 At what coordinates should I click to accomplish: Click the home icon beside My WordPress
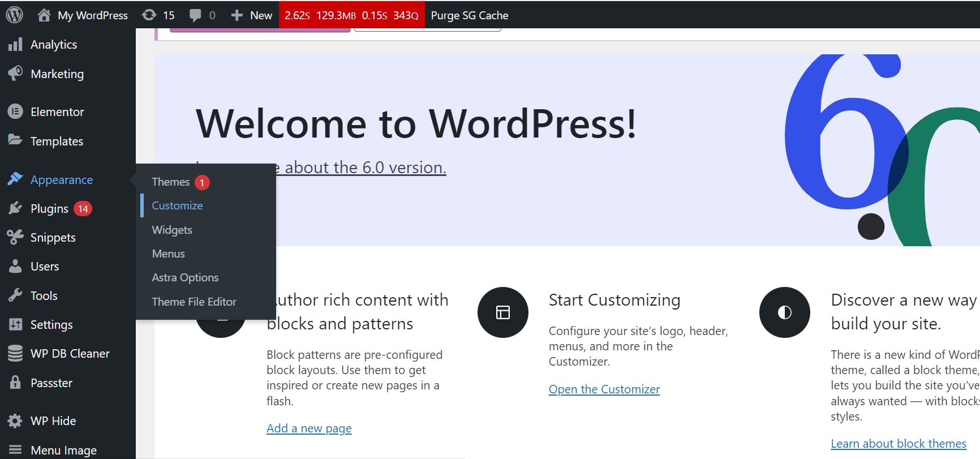[x=44, y=15]
